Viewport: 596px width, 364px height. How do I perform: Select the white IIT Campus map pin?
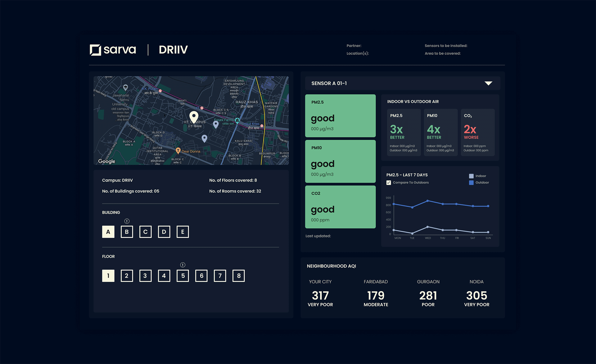pyautogui.click(x=194, y=118)
